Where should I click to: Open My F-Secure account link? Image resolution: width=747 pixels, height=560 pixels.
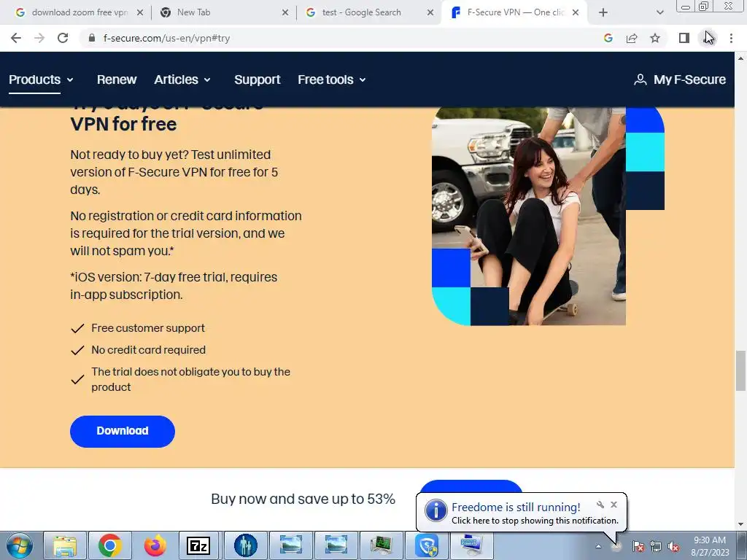pyautogui.click(x=680, y=79)
